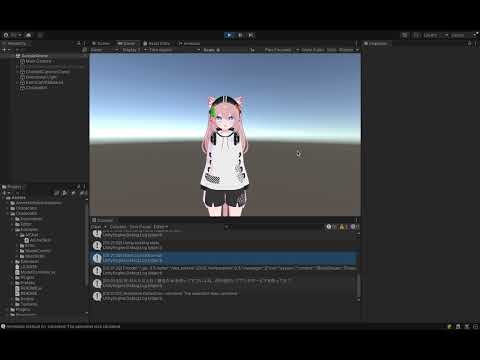
Task: Select the Console tab
Action: (x=103, y=220)
